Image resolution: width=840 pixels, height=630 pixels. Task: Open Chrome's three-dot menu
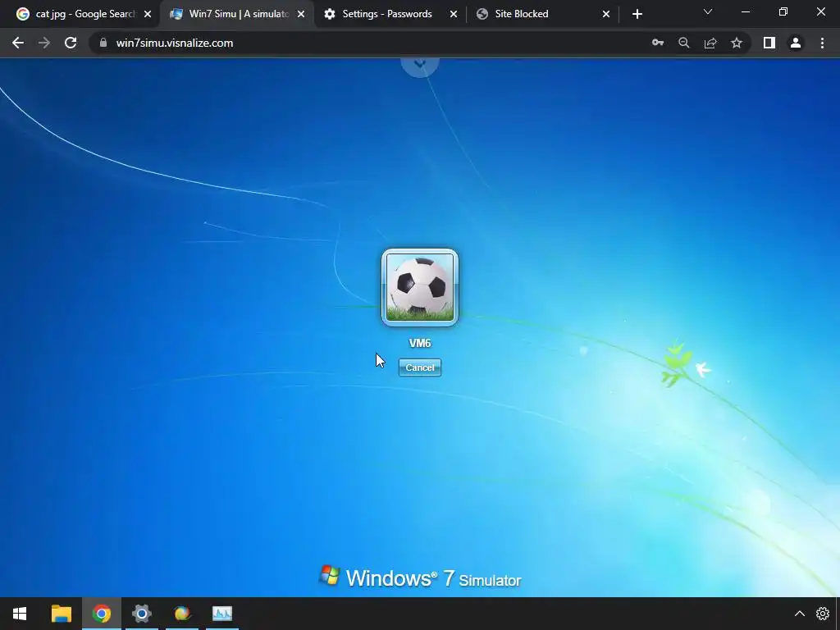click(822, 43)
